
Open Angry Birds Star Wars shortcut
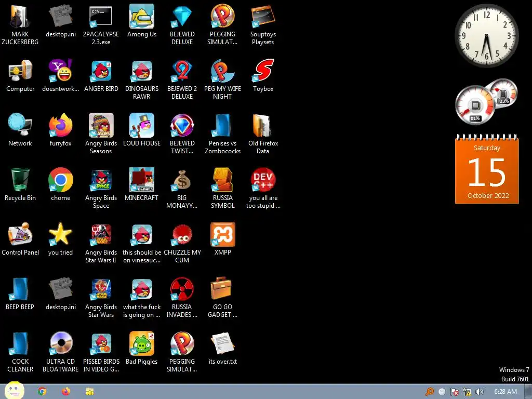101,289
